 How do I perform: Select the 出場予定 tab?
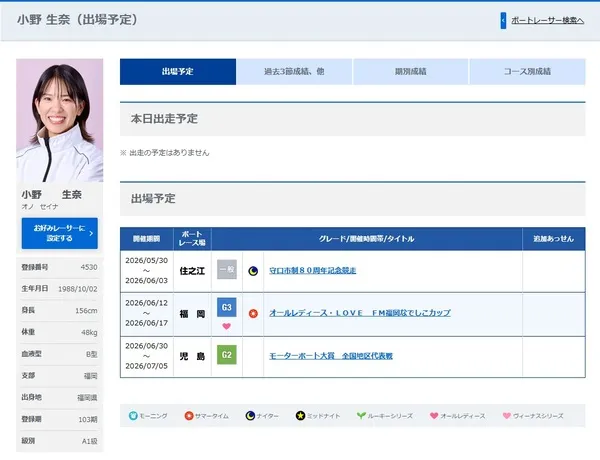178,72
